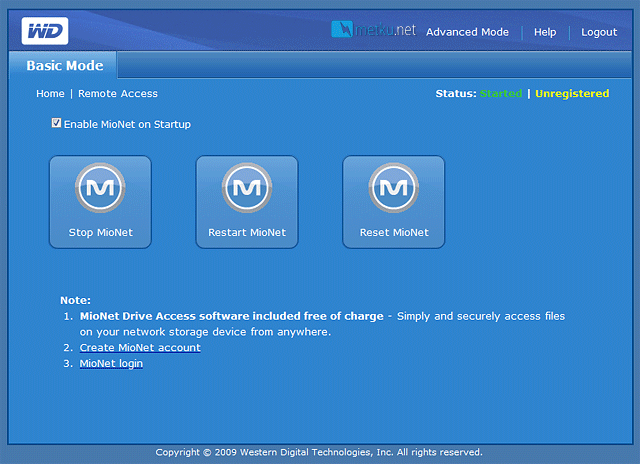Click the Stop MioNet label
Image resolution: width=640 pixels, height=464 pixels.
(100, 233)
